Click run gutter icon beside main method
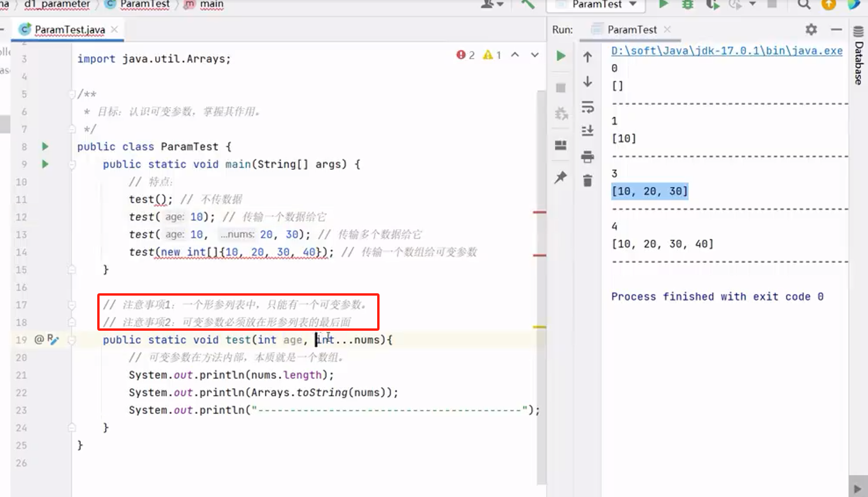This screenshot has width=868, height=497. pyautogui.click(x=45, y=164)
